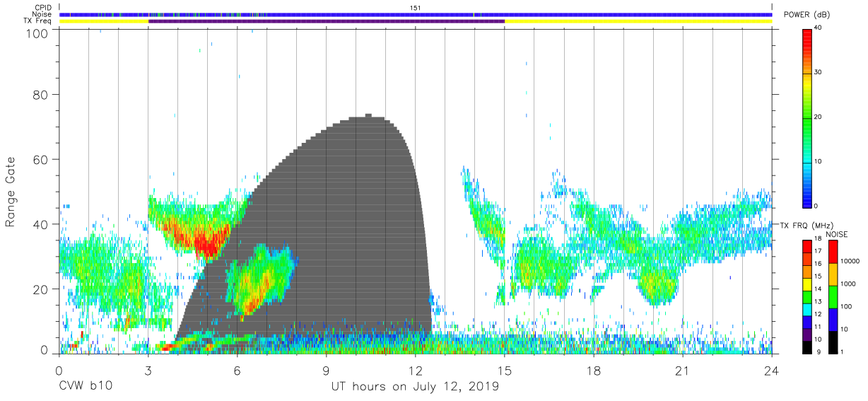Click the 1 label on NOISE legend
Image resolution: width=868 pixels, height=401 pixels.
(843, 351)
